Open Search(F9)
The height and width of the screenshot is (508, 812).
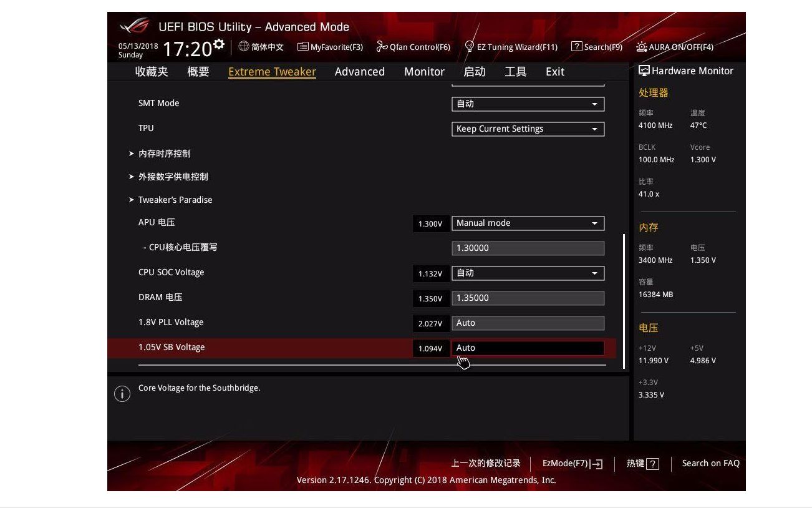597,47
